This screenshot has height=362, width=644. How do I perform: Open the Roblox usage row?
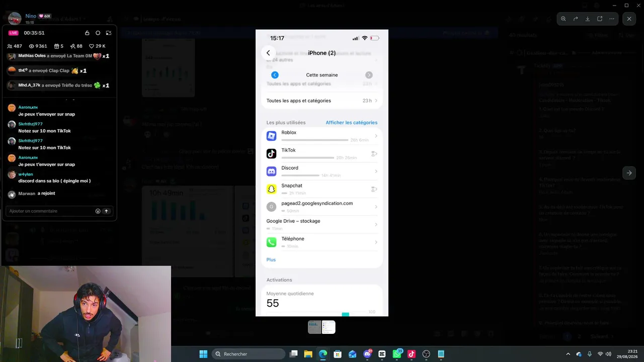tap(322, 136)
